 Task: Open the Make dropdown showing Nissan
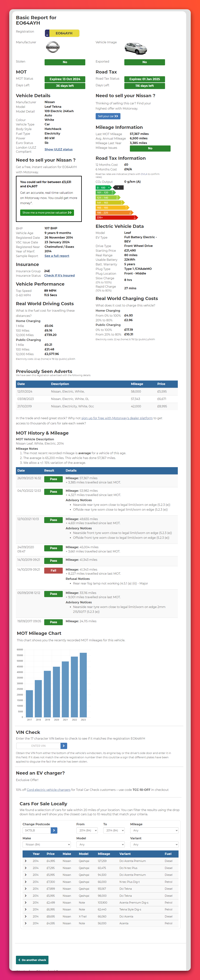tap(46, 844)
